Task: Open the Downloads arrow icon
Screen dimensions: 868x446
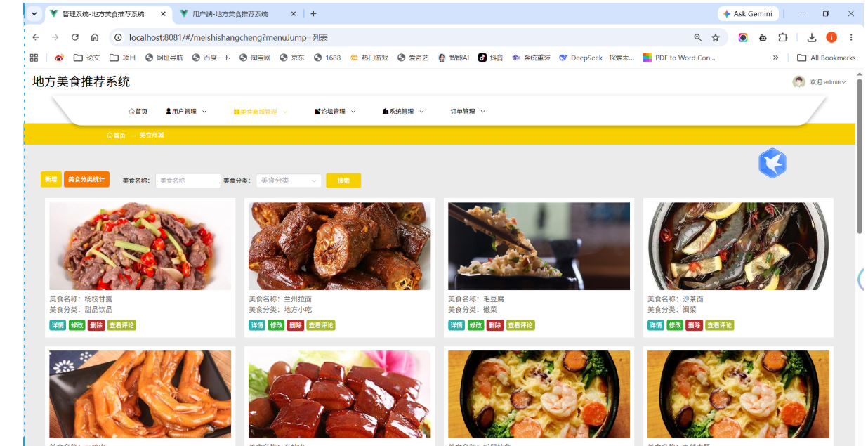Action: (812, 37)
